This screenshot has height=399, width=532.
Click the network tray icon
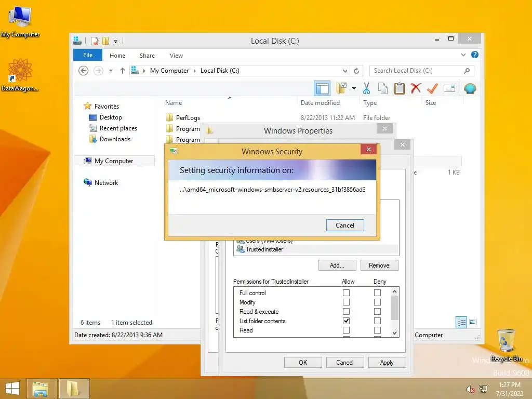click(x=483, y=389)
